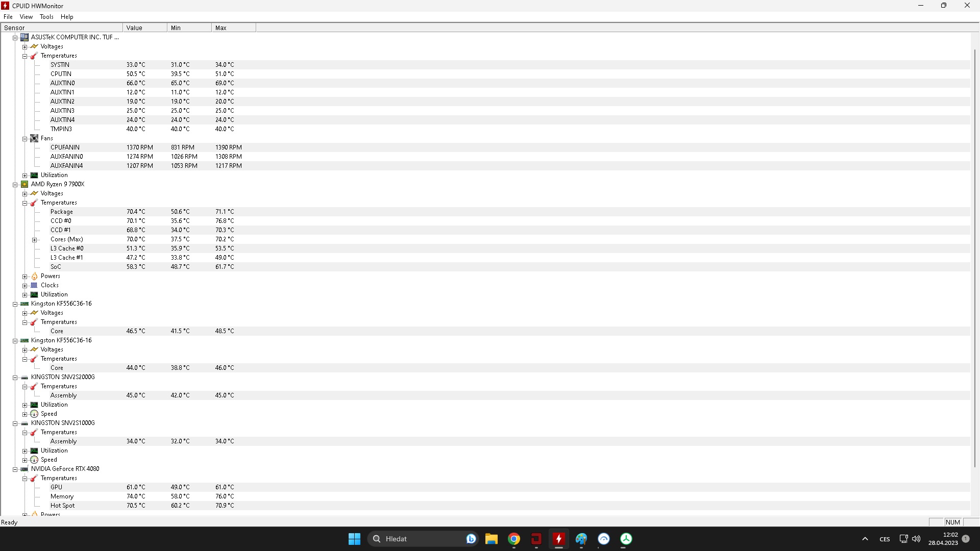Click the AMD Ryzen 9 7900X chip icon
This screenshot has height=551, width=980.
tap(24, 184)
